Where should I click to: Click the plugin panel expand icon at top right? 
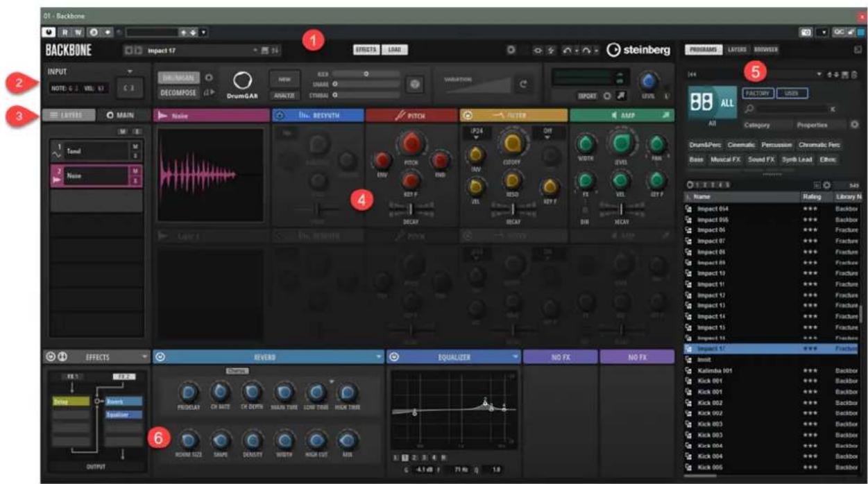coord(858,50)
